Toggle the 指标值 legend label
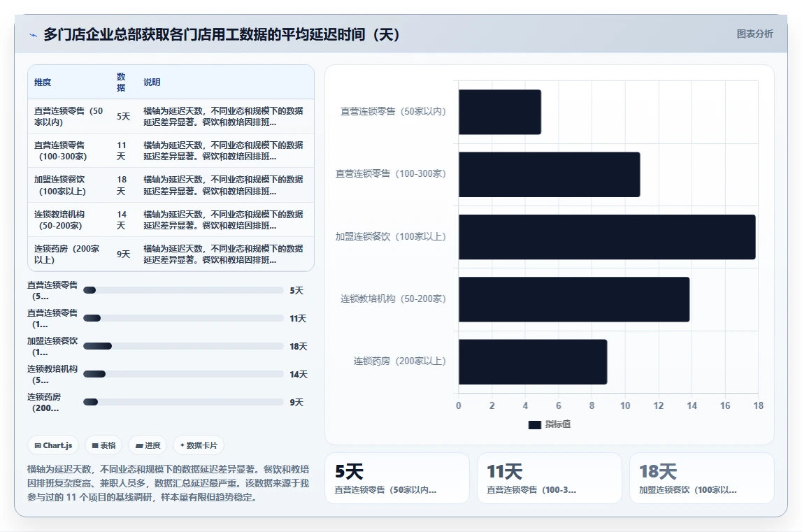 (557, 424)
